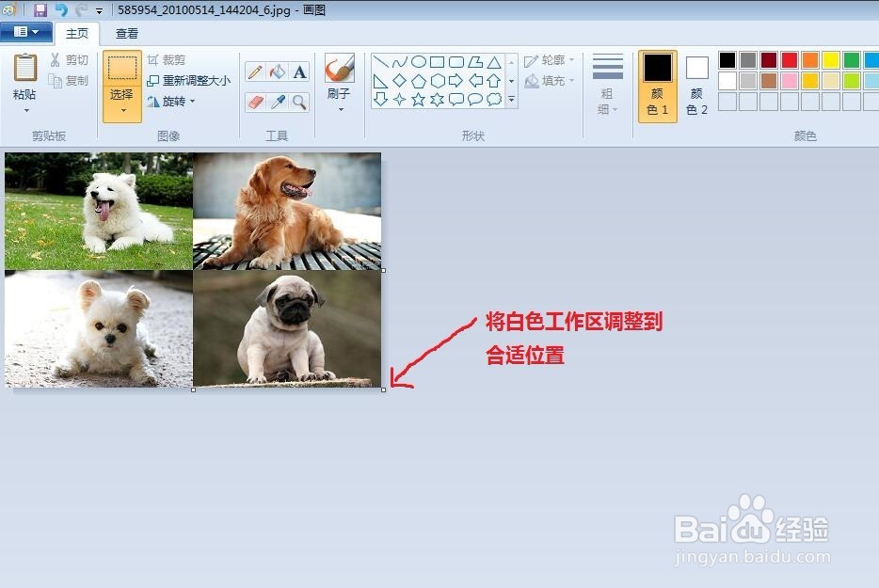Choose the Color picker eyedropper tool
Viewport: 879px width, 588px height.
pyautogui.click(x=277, y=99)
